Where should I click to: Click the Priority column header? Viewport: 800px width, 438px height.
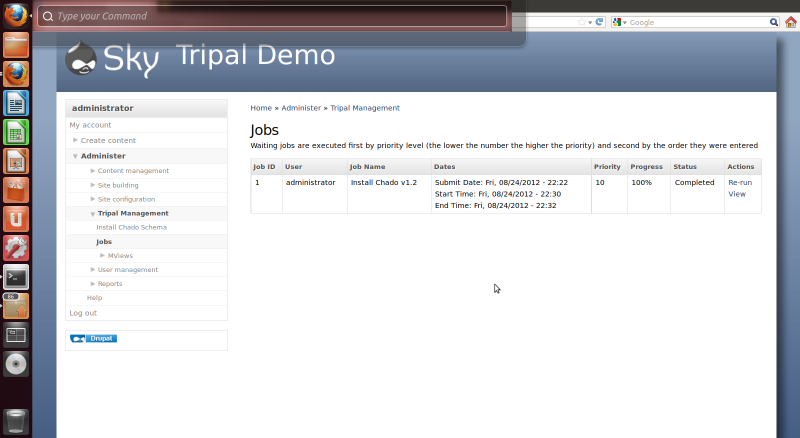[x=607, y=167]
